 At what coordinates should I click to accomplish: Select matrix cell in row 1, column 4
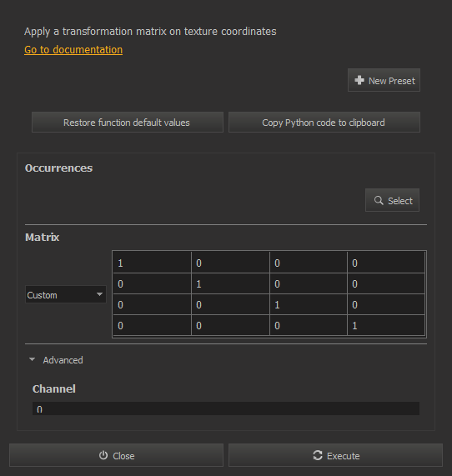(386, 263)
